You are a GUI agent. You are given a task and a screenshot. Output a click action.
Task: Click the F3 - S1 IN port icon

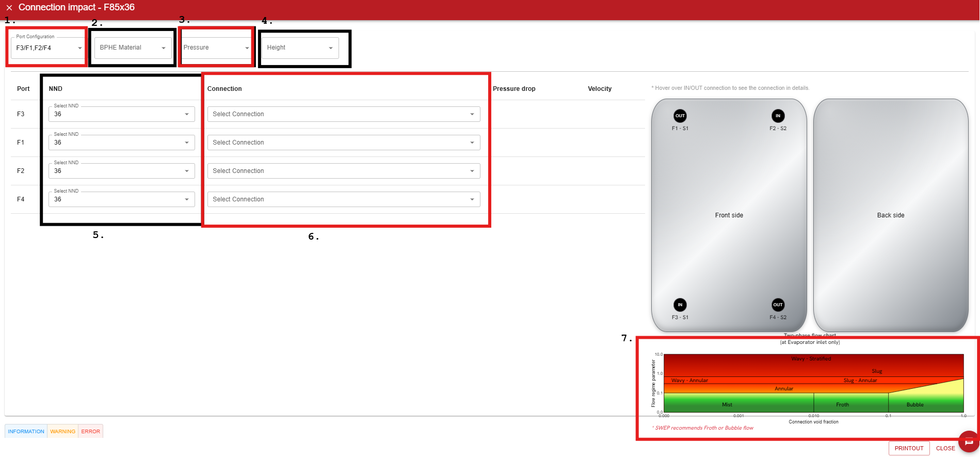tap(680, 305)
